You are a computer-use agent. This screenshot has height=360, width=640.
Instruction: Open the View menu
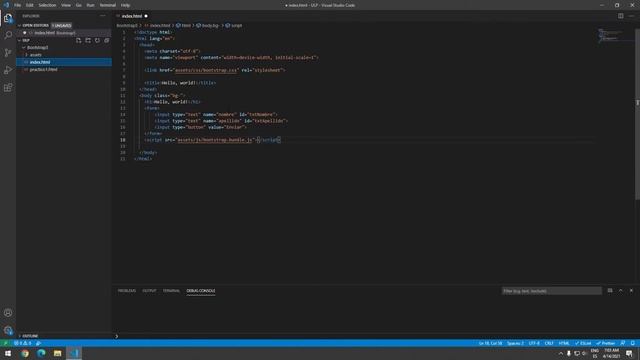(x=66, y=5)
